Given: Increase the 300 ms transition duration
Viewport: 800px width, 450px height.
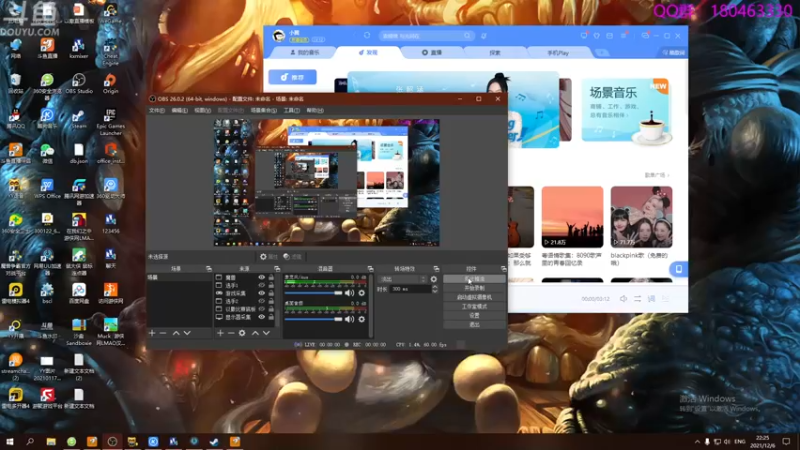Looking at the screenshot, I should coord(435,287).
